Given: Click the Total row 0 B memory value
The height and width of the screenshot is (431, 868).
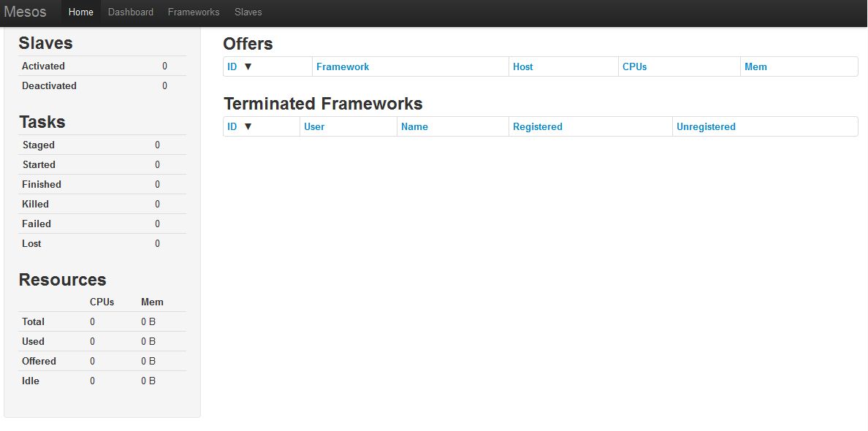Looking at the screenshot, I should tap(148, 321).
